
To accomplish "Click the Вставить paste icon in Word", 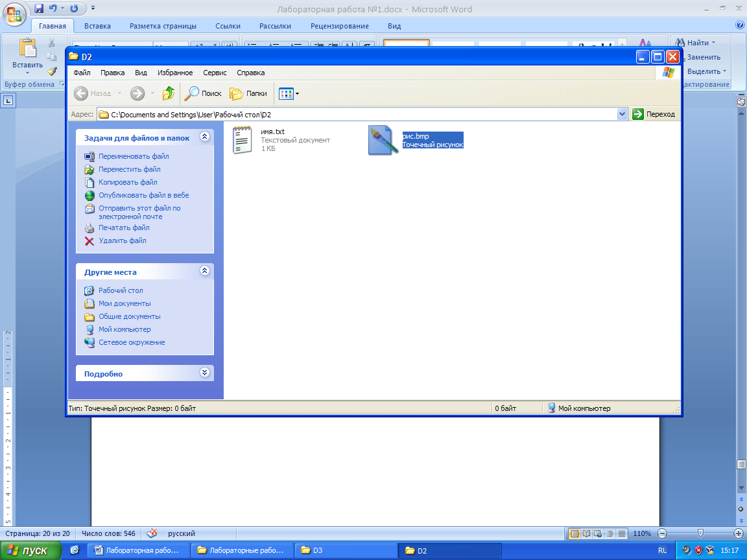I will [27, 49].
